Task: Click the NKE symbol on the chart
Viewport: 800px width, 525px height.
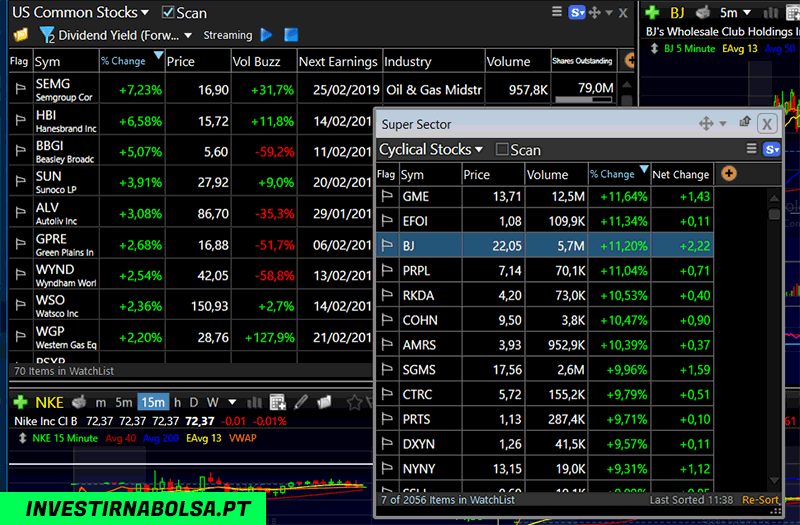Action: click(49, 403)
